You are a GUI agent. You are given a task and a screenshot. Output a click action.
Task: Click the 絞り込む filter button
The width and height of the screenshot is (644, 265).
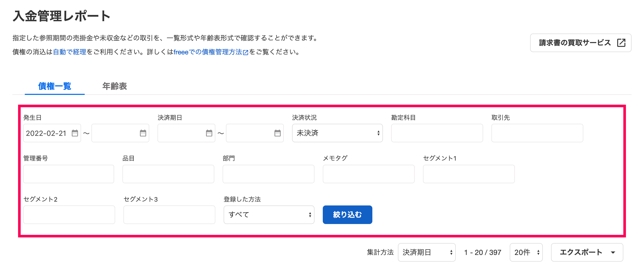coord(347,215)
